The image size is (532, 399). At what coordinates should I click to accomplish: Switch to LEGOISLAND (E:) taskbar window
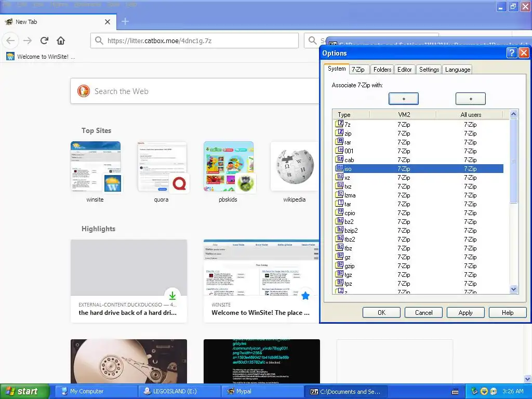click(179, 391)
